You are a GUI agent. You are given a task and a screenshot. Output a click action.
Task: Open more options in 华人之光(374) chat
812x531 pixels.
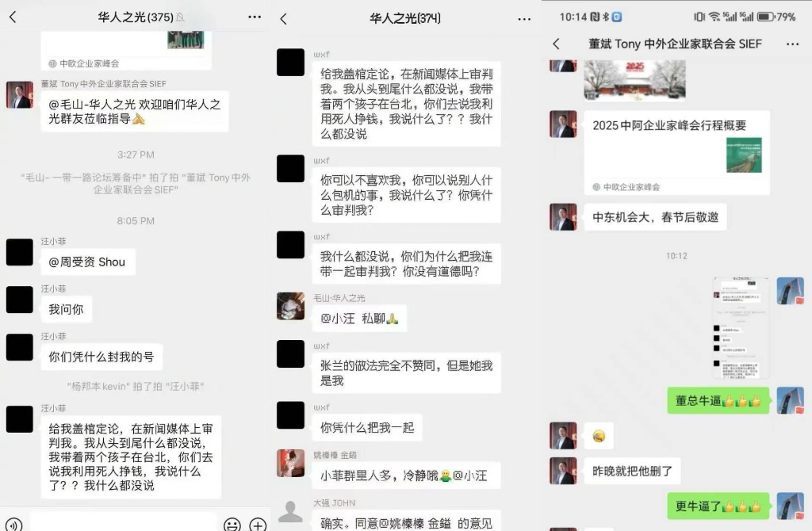click(524, 19)
